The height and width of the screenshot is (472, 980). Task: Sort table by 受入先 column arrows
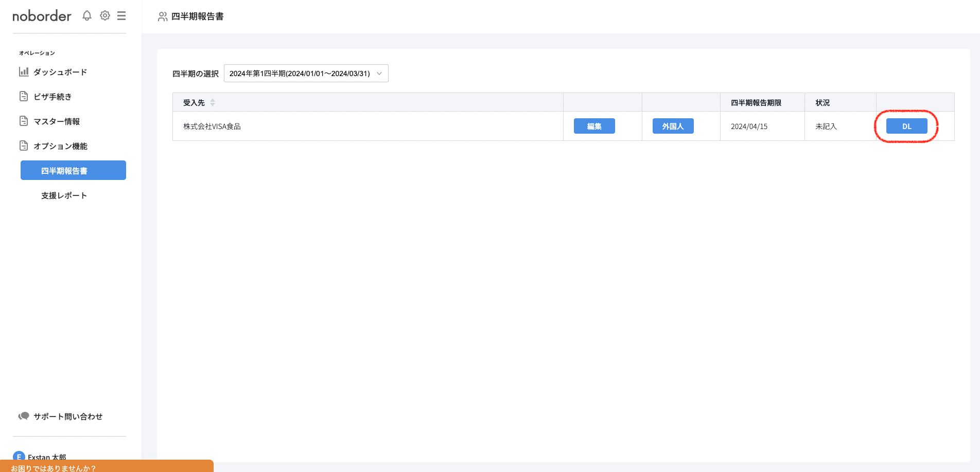(x=213, y=103)
